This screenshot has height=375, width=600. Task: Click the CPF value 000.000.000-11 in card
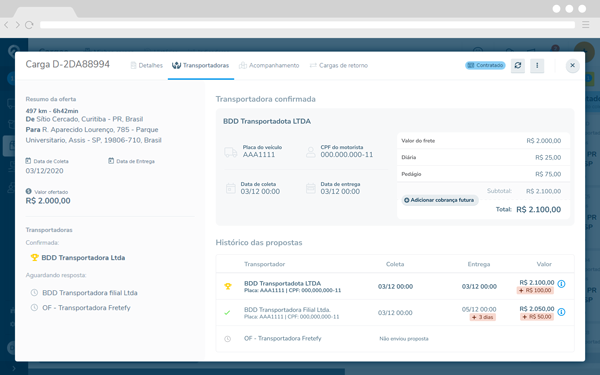coord(347,155)
